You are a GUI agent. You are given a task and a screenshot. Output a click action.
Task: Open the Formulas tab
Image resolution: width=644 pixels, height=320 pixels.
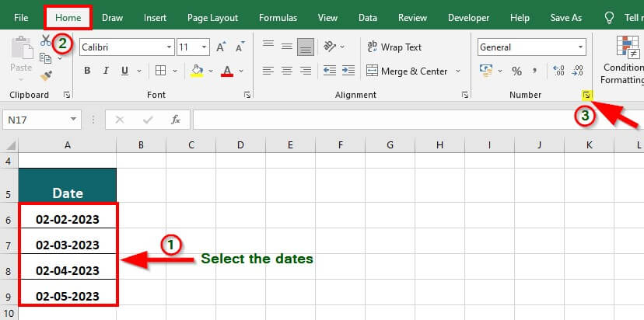[x=278, y=18]
